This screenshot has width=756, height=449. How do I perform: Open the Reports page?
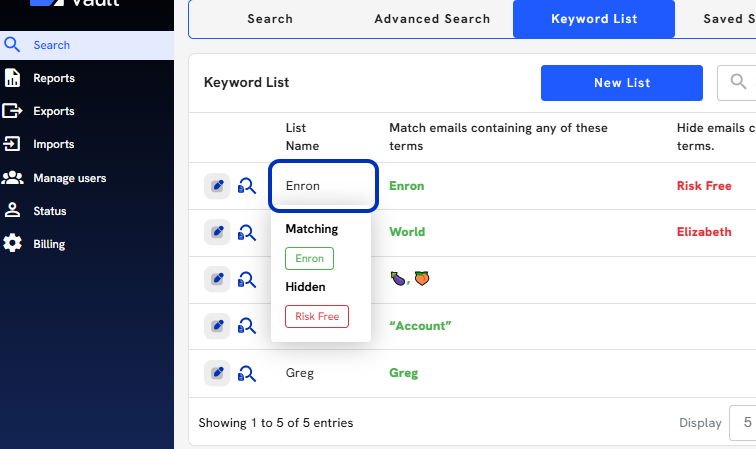click(x=54, y=78)
